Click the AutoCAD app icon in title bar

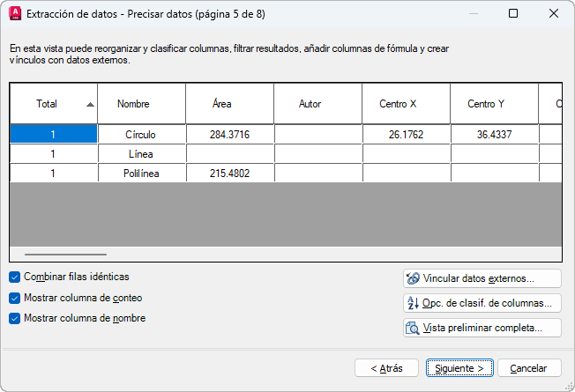tap(14, 13)
